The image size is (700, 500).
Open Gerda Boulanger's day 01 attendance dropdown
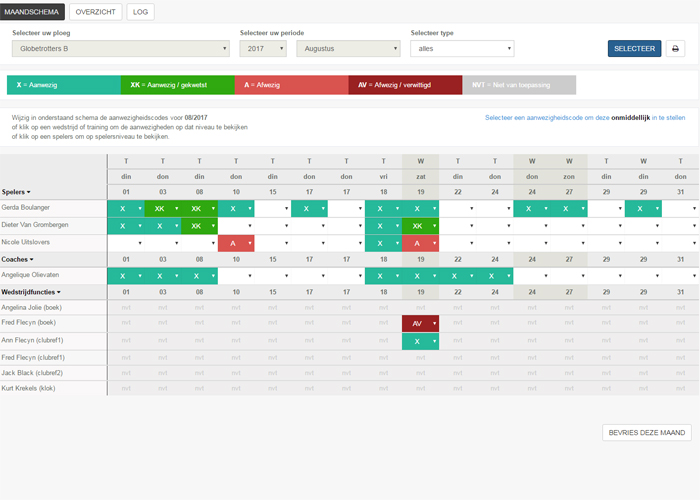click(x=126, y=208)
